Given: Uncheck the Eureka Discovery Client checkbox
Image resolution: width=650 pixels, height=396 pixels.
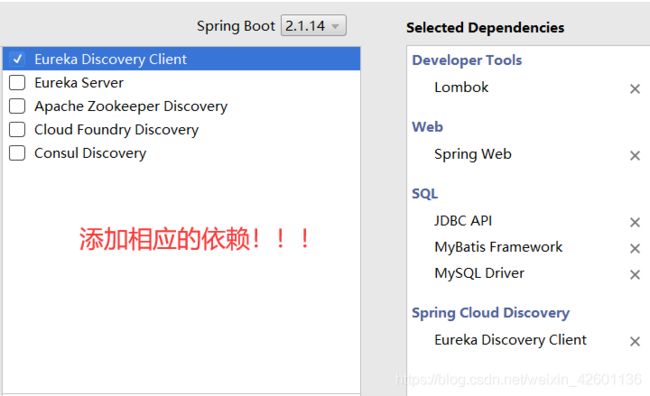Looking at the screenshot, I should tap(17, 59).
